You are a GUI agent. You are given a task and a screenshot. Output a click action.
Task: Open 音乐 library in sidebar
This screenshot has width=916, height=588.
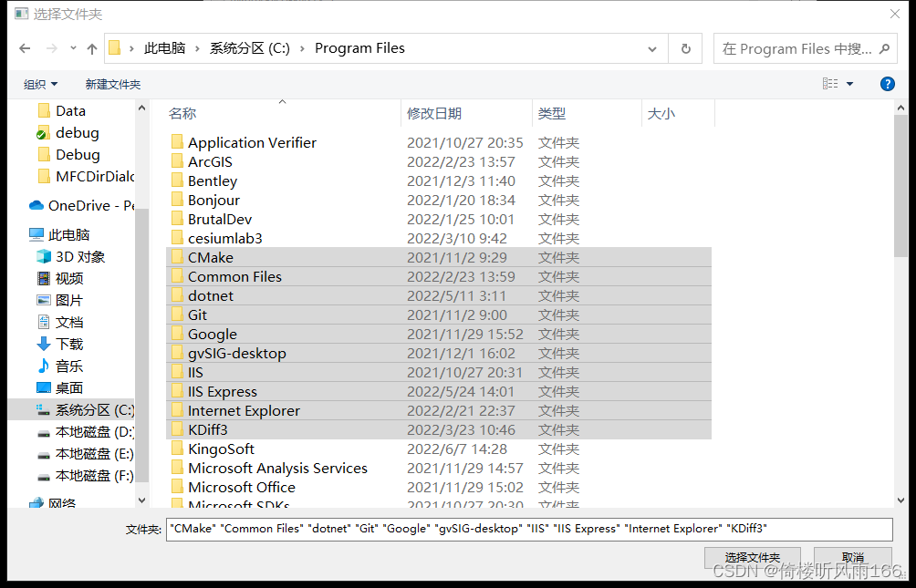[60, 366]
